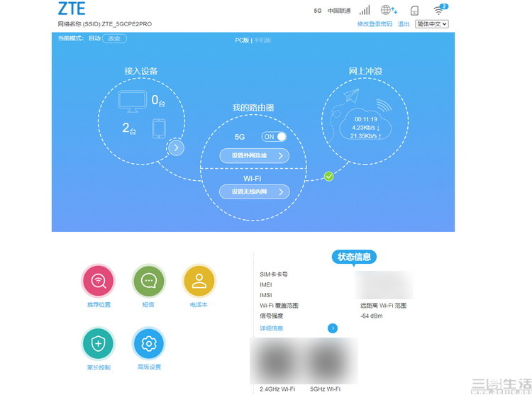Image resolution: width=532 pixels, height=395 pixels.
Task: Open connected devices arrow button
Action: point(176,148)
